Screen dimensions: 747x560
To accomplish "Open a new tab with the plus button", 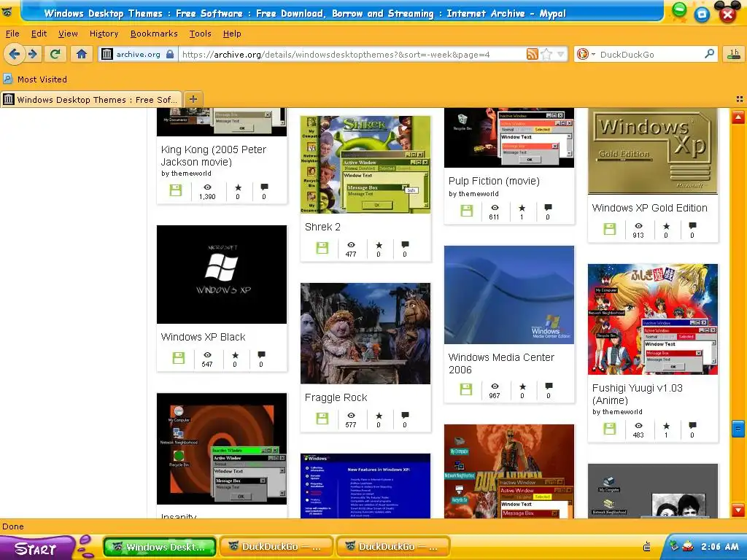I will coord(193,99).
